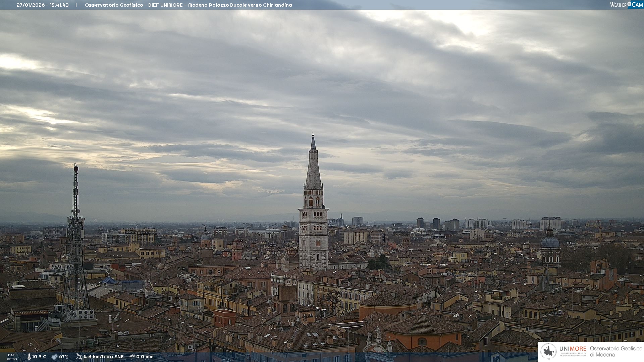Click the UNIMORE wordmark text
This screenshot has width=644, height=362.
(x=573, y=349)
